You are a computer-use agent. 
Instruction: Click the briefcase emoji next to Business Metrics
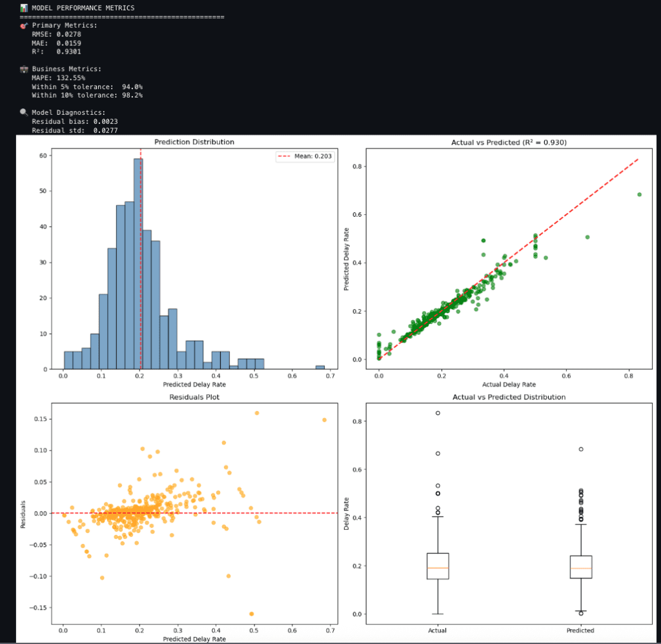24,68
